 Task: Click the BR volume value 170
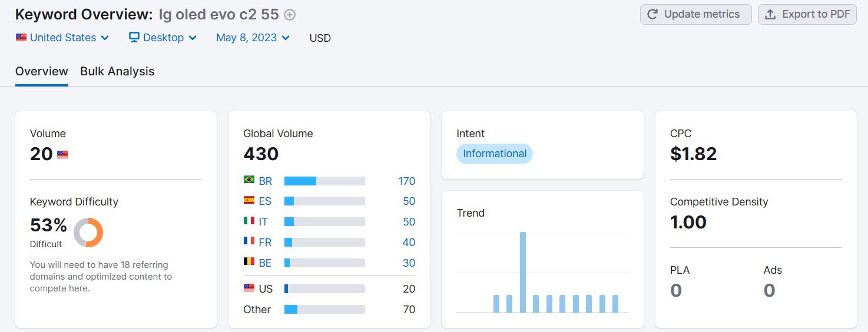point(407,181)
